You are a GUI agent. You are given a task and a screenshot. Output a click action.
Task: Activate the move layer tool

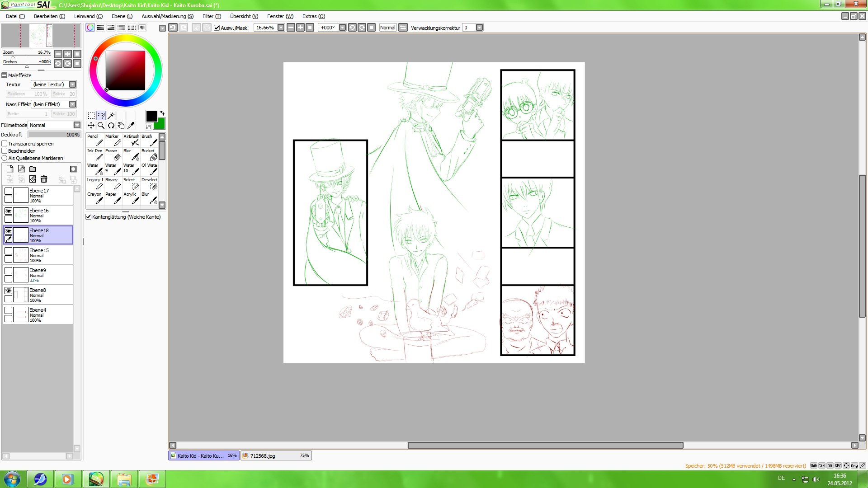[91, 126]
